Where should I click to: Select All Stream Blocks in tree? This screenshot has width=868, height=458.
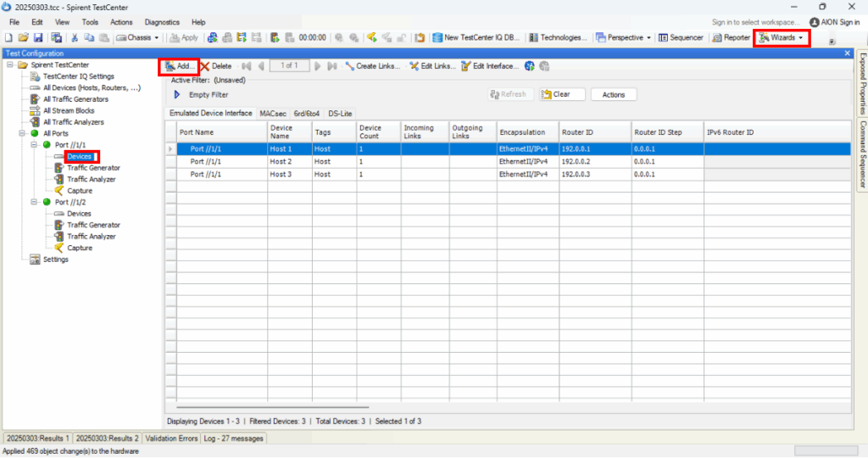[x=69, y=111]
